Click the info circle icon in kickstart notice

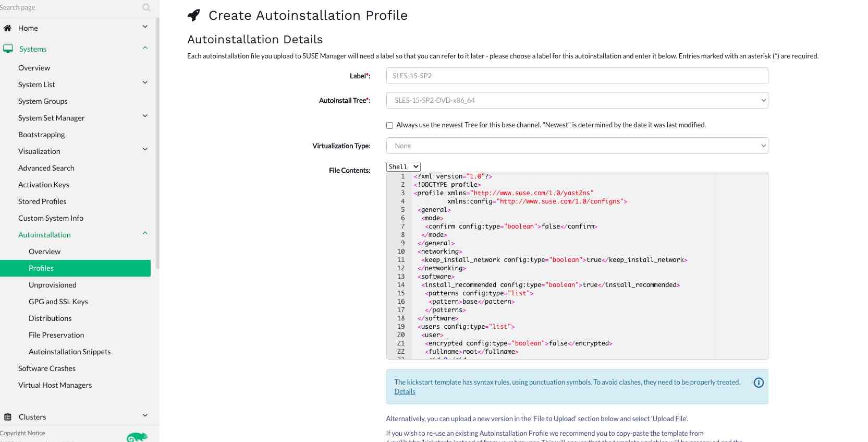tap(759, 383)
